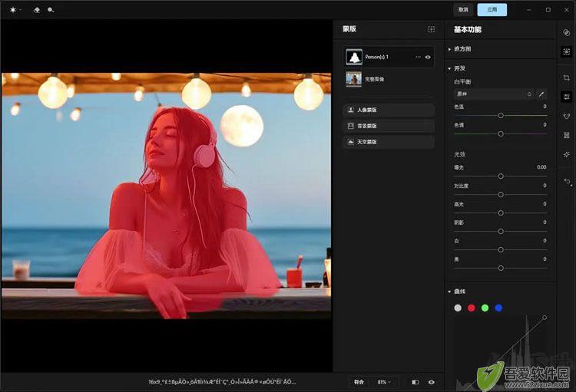Click the dotted selection icon in 蒙版 header
The height and width of the screenshot is (392, 576).
coord(432,29)
